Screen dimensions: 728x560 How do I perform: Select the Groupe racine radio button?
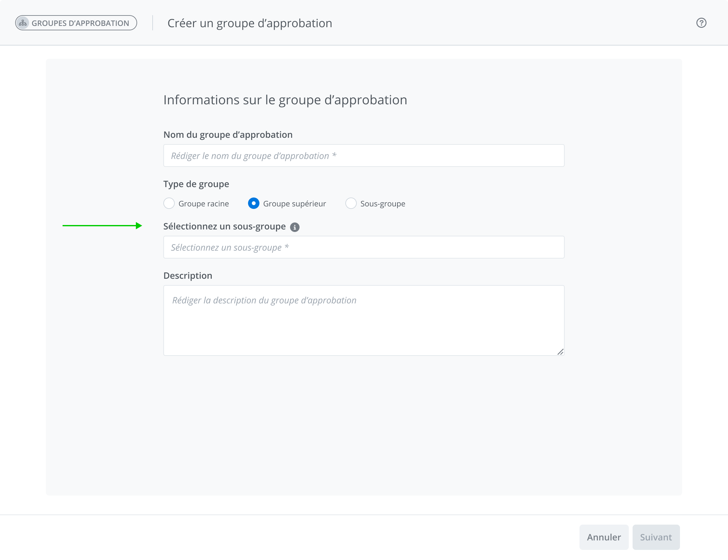[169, 203]
